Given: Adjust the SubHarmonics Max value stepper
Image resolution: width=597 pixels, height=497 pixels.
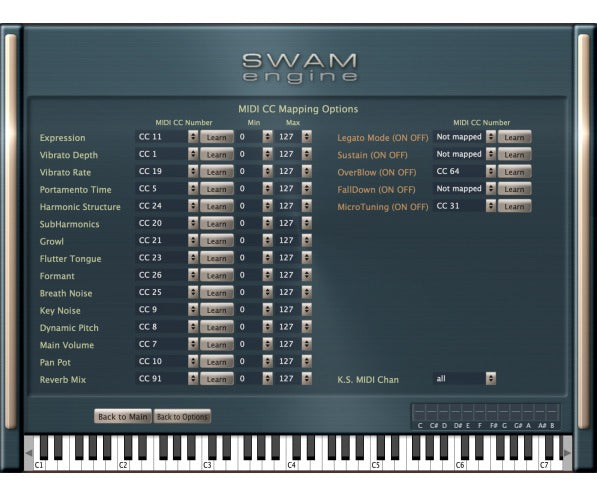Looking at the screenshot, I should [x=306, y=223].
